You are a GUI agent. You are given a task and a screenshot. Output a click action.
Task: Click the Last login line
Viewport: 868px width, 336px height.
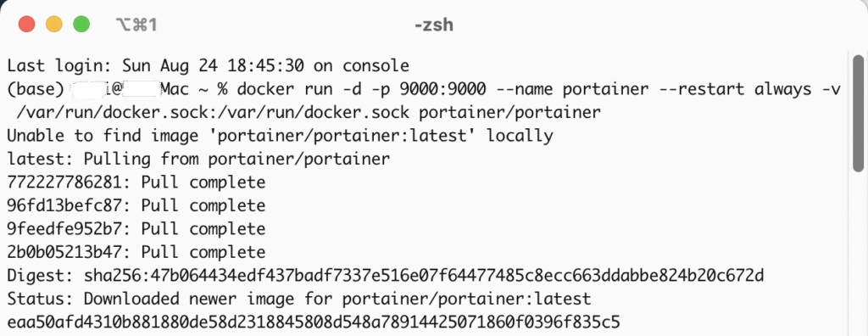pos(208,66)
